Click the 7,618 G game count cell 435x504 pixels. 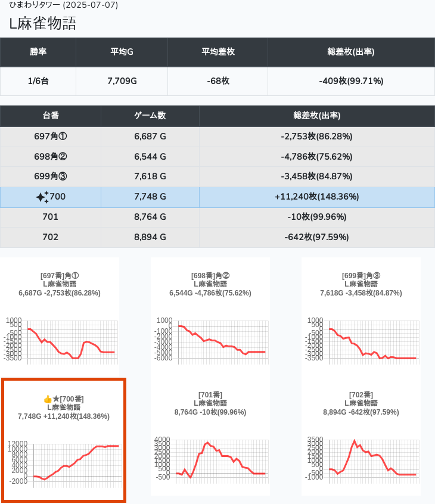coord(150,176)
